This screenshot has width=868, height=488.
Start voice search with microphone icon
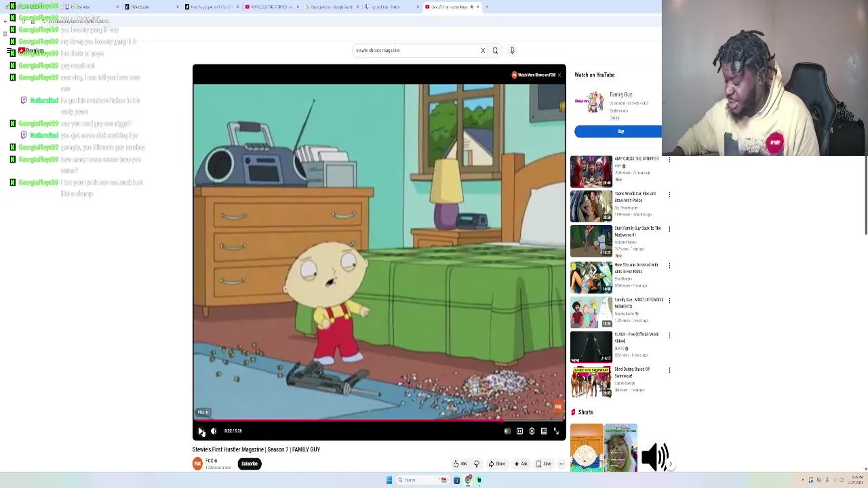pos(512,50)
